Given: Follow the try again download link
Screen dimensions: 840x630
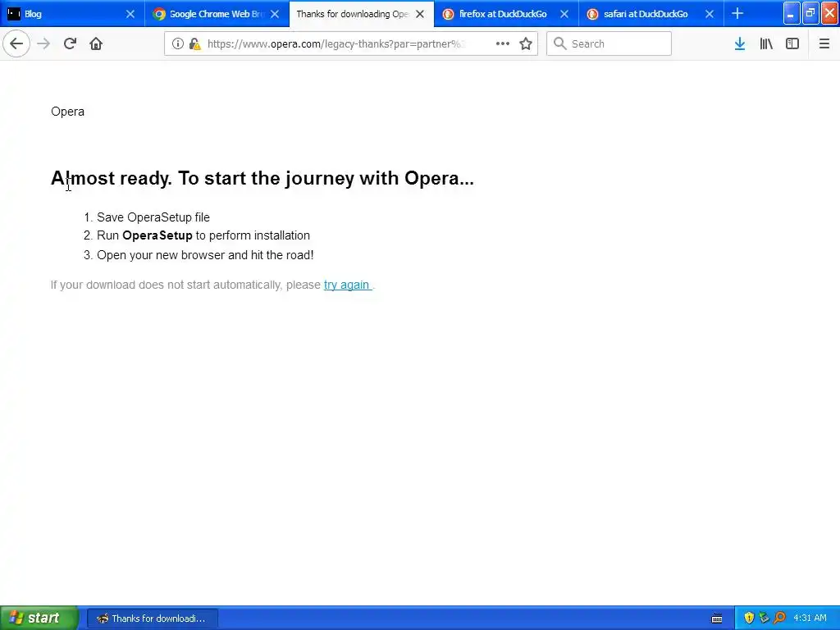Looking at the screenshot, I should (x=347, y=285).
